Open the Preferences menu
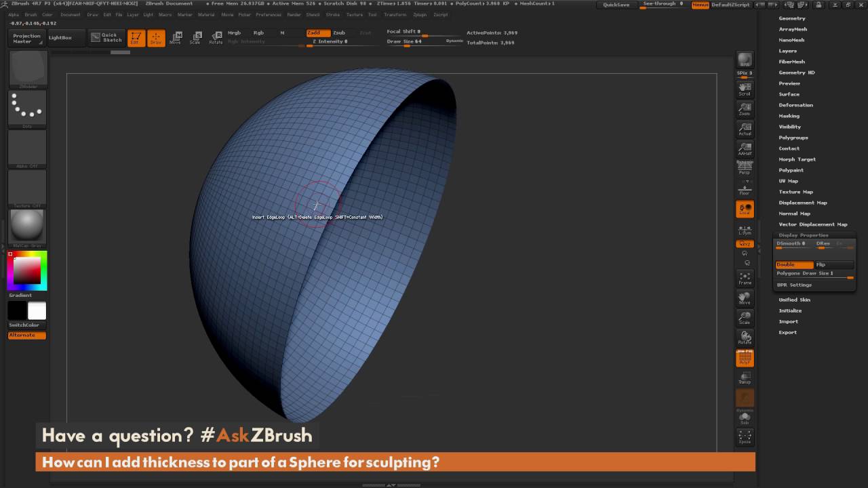868x488 pixels. 269,14
